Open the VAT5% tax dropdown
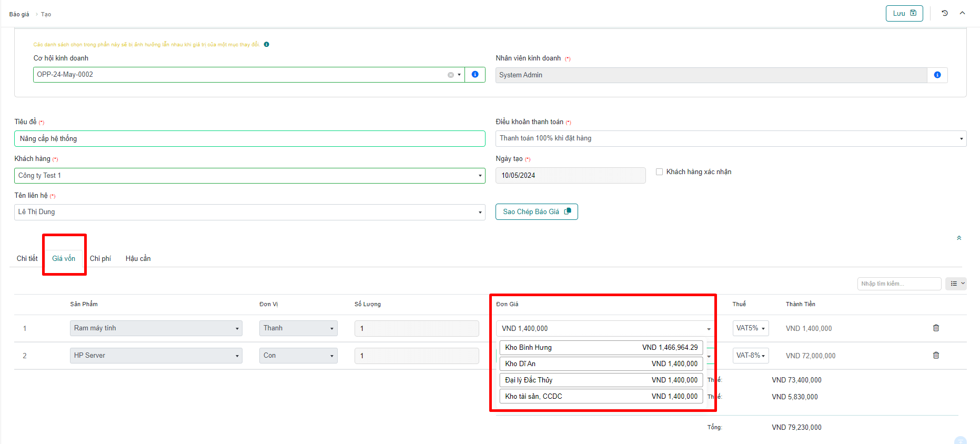The height and width of the screenshot is (444, 980). pyautogui.click(x=750, y=328)
